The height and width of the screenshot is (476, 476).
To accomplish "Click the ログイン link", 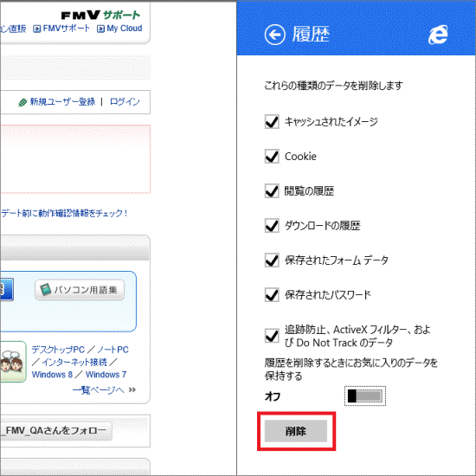I will tap(125, 102).
